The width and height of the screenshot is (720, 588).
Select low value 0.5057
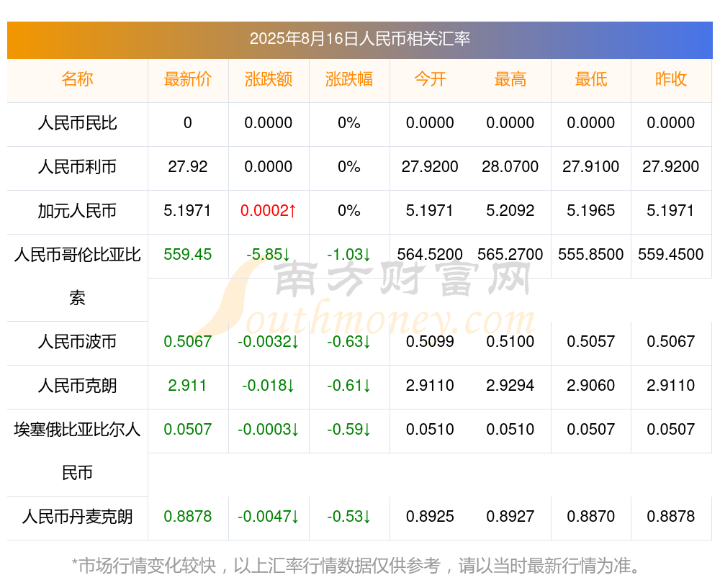pyautogui.click(x=591, y=342)
